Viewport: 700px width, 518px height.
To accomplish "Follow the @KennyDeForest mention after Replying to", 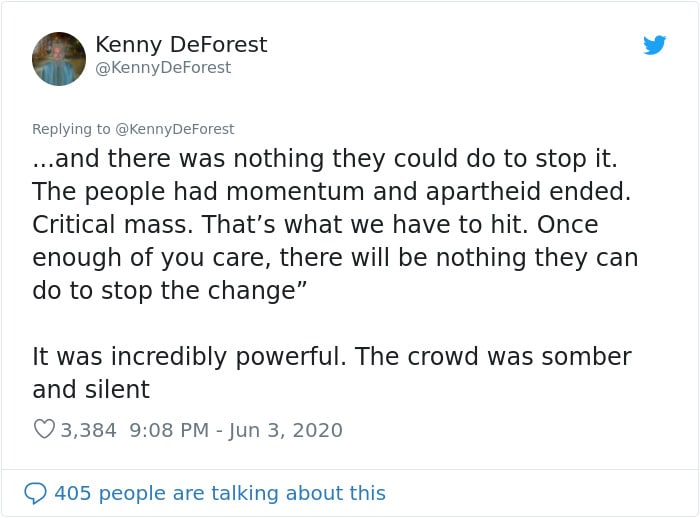I will click(175, 129).
